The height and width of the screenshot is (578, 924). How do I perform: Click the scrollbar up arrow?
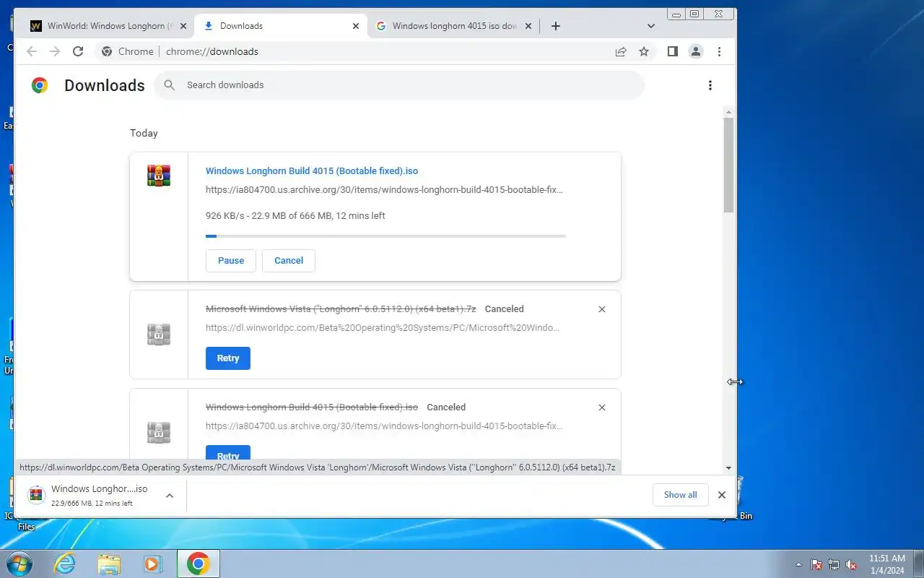728,113
